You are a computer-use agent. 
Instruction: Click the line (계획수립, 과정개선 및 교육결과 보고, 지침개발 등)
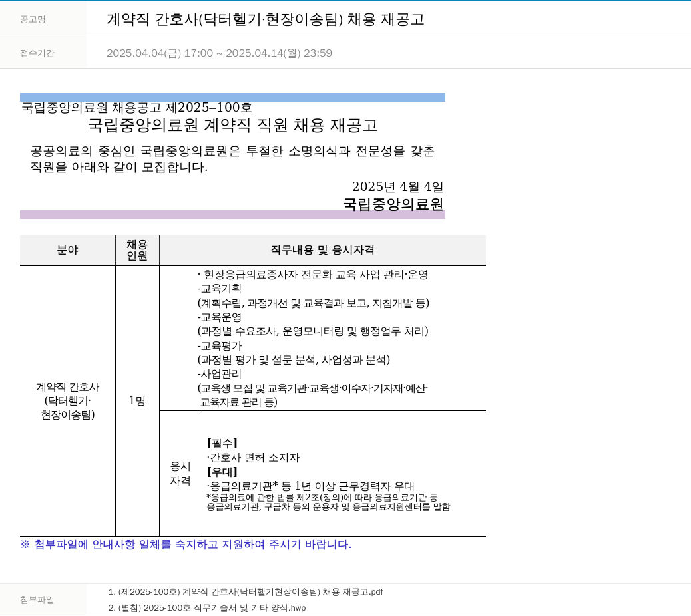pos(314,303)
